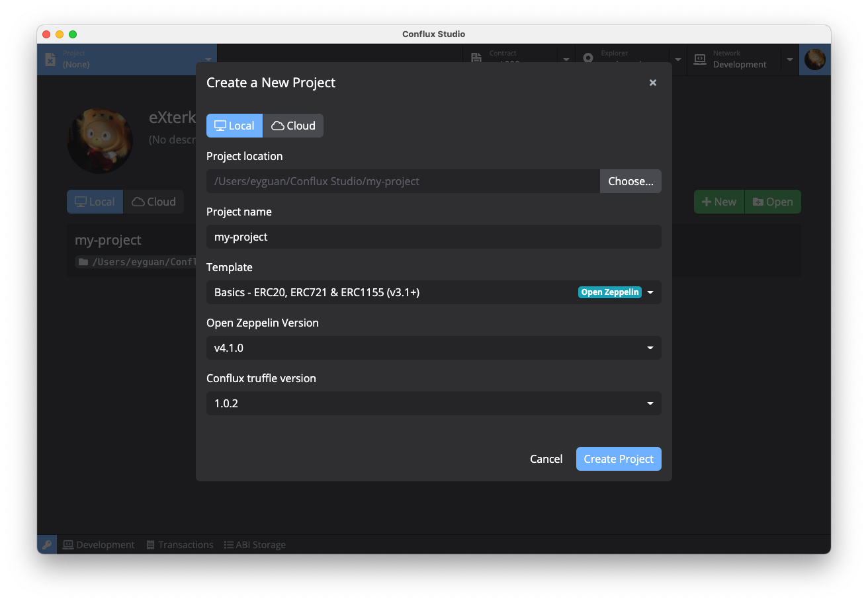Click the Project file icon in top bar
The height and width of the screenshot is (603, 868).
click(50, 60)
